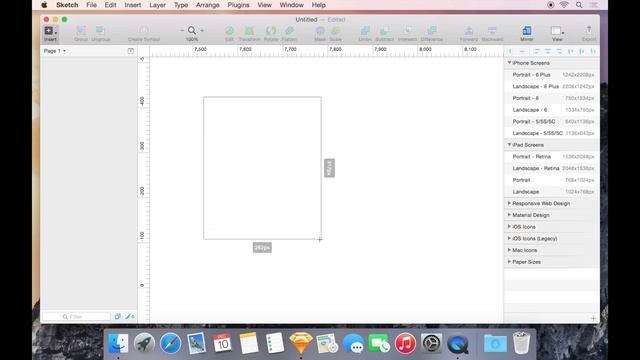Open the Plugins menu
The width and height of the screenshot is (640, 360).
click(238, 5)
